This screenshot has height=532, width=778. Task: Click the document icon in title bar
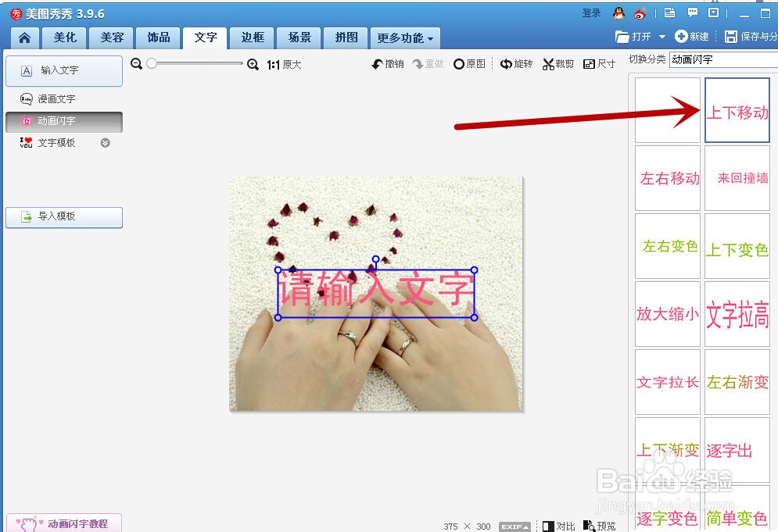click(670, 13)
